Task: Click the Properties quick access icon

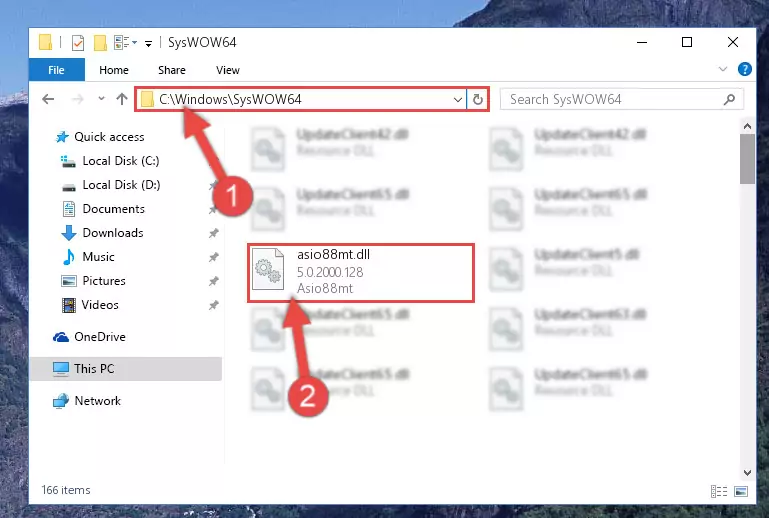Action: click(x=77, y=43)
